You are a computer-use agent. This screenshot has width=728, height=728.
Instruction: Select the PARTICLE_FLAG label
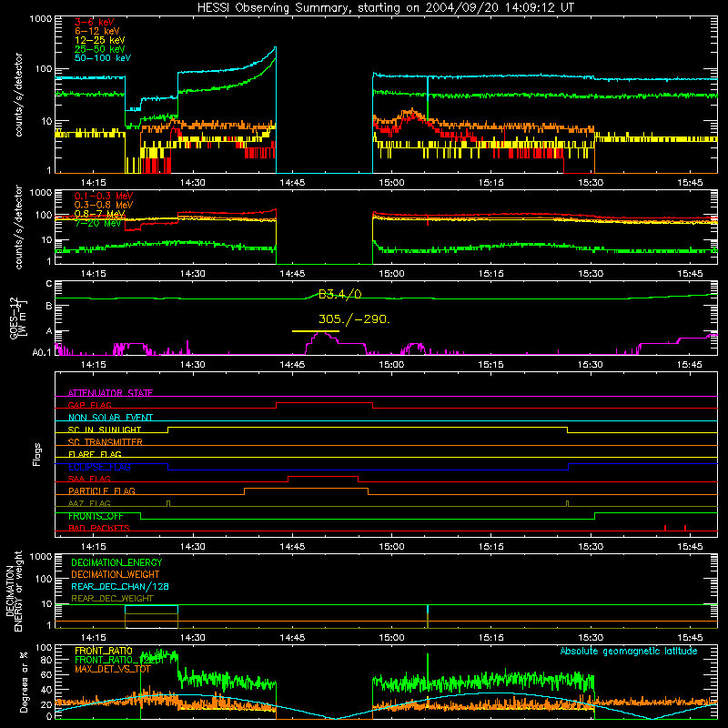[x=102, y=490]
